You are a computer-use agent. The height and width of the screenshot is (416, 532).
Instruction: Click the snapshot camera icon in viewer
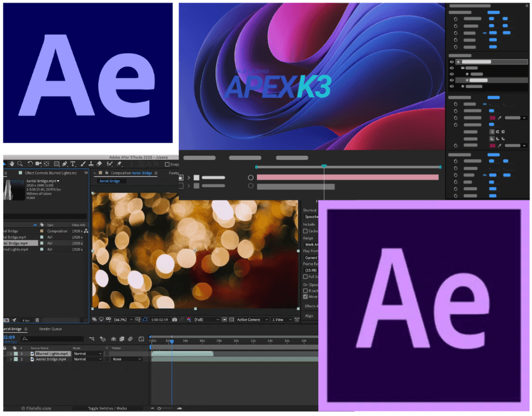(x=174, y=320)
